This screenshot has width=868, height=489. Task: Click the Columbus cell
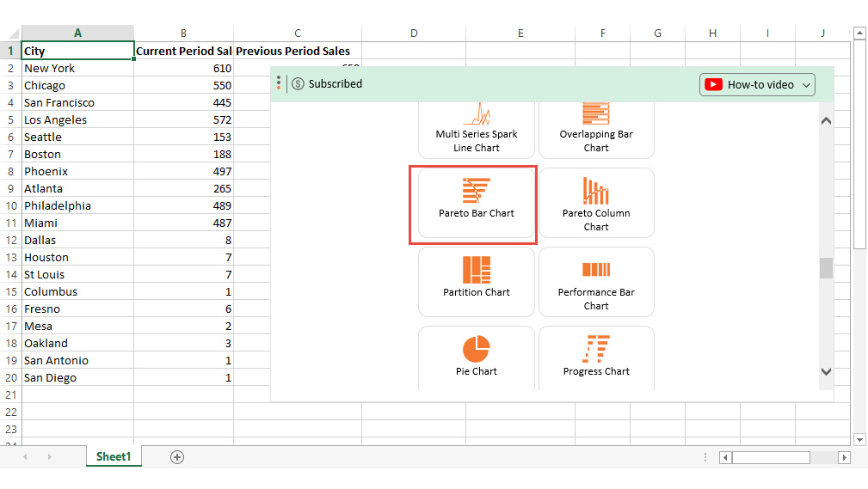[77, 291]
